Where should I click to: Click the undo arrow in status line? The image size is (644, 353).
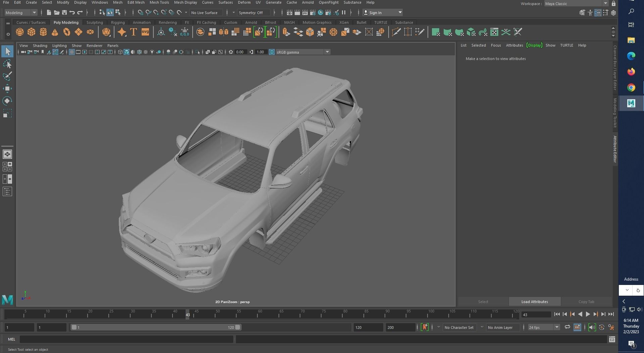point(72,13)
